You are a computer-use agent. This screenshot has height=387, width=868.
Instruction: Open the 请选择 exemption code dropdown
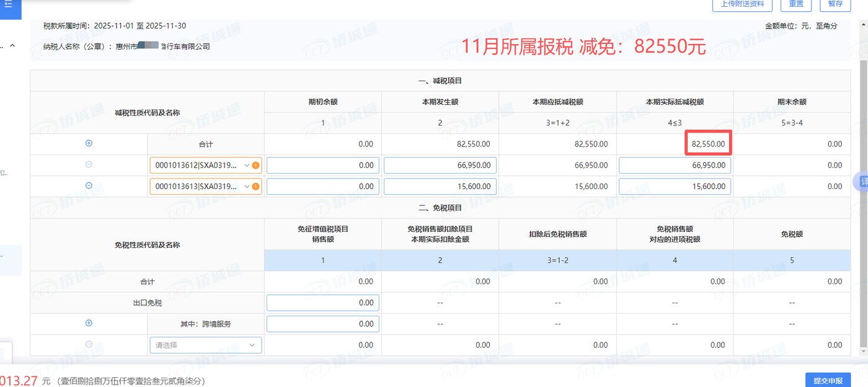click(x=205, y=345)
